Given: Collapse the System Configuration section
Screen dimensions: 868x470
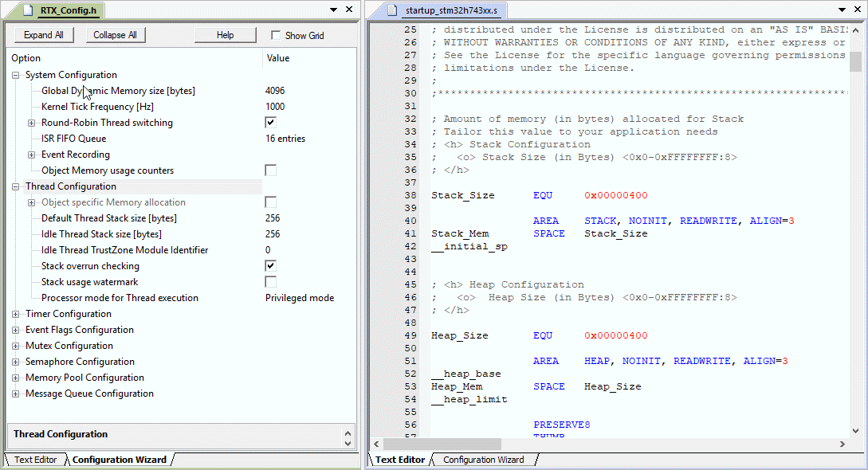Looking at the screenshot, I should click(16, 75).
